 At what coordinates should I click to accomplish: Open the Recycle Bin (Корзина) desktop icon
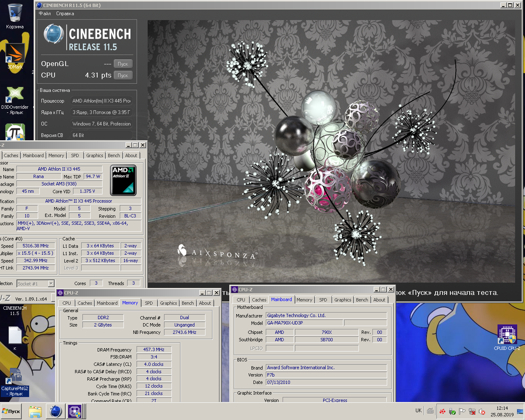15,16
